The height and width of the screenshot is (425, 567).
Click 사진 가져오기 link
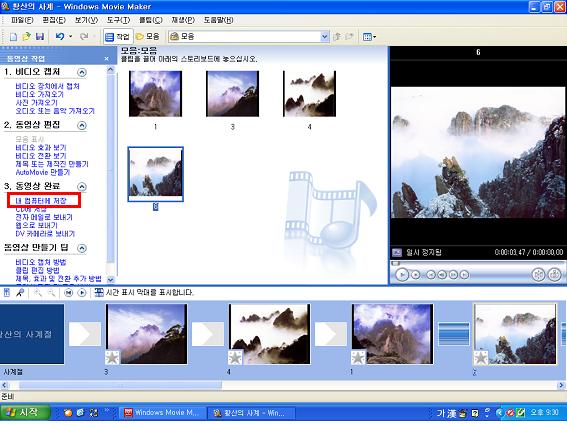pyautogui.click(x=37, y=103)
